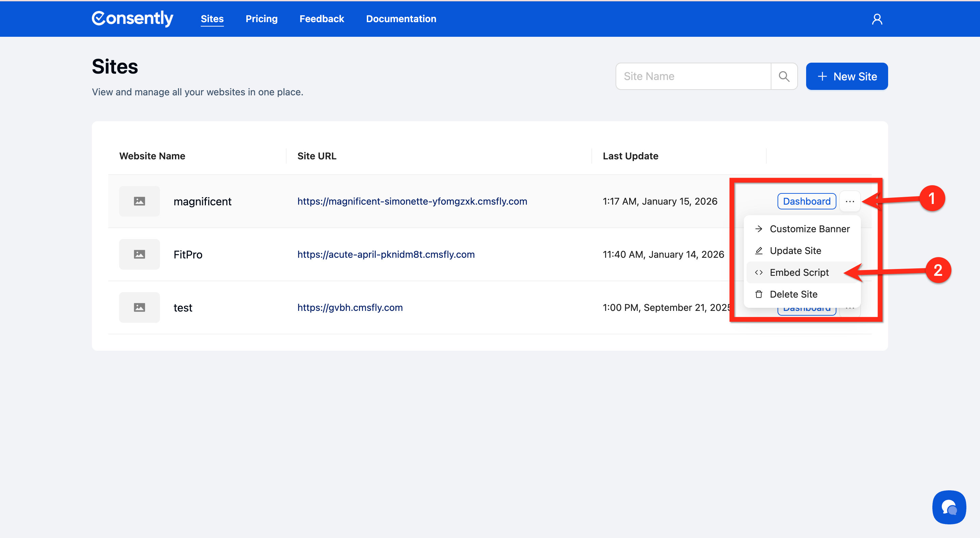Click the FitPro site image placeholder

(x=139, y=254)
